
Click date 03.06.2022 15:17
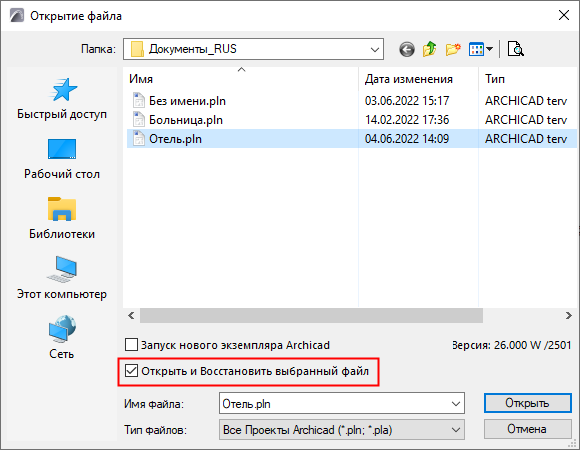(407, 101)
